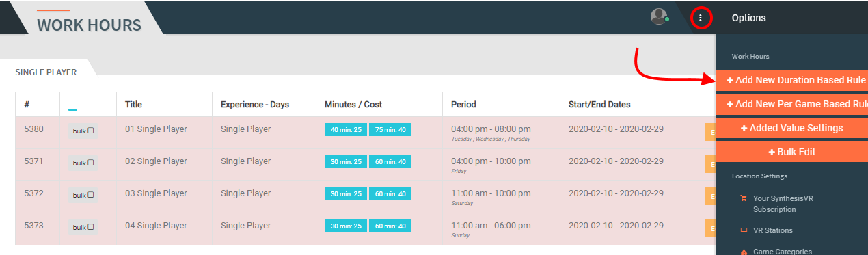Tick the bulk checkbox for rule 5372

(91, 195)
